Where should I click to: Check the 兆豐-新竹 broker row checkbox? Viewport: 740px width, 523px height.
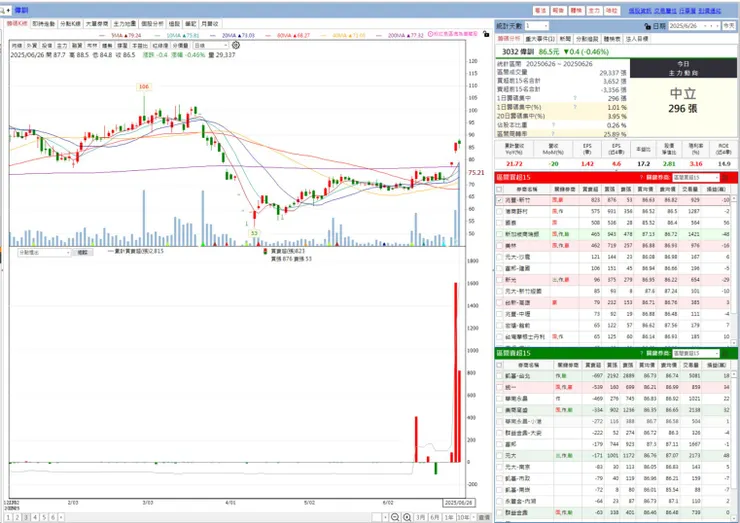[x=499, y=200]
